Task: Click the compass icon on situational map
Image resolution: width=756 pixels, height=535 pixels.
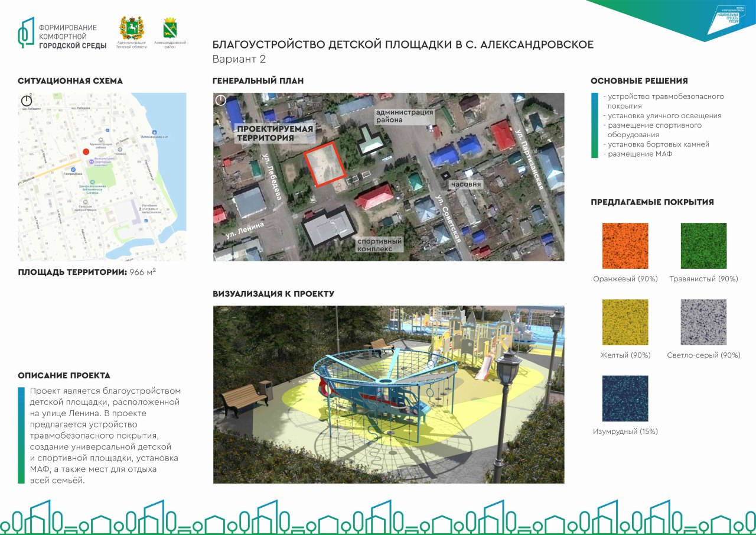Action: [26, 101]
